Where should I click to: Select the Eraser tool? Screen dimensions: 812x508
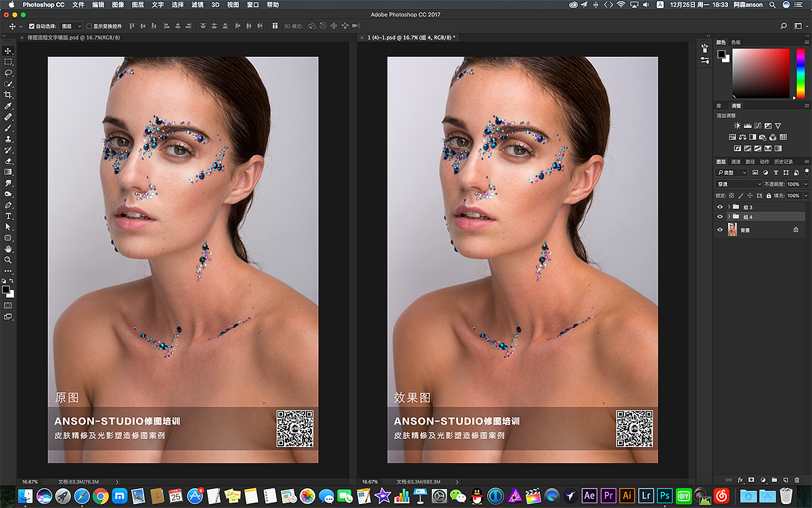pyautogui.click(x=8, y=161)
